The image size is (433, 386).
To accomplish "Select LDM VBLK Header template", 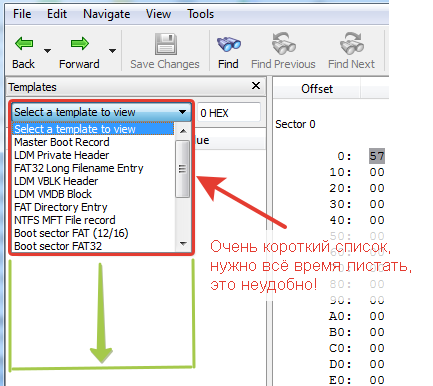I will point(93,181).
